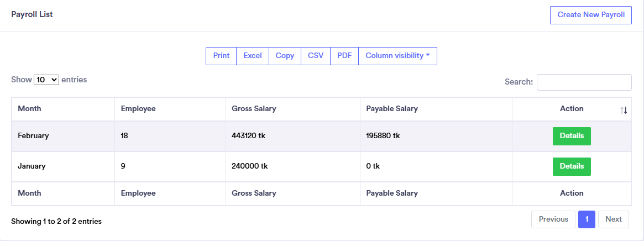The height and width of the screenshot is (241, 644).
Task: Select page 1 in pagination
Action: tap(587, 219)
